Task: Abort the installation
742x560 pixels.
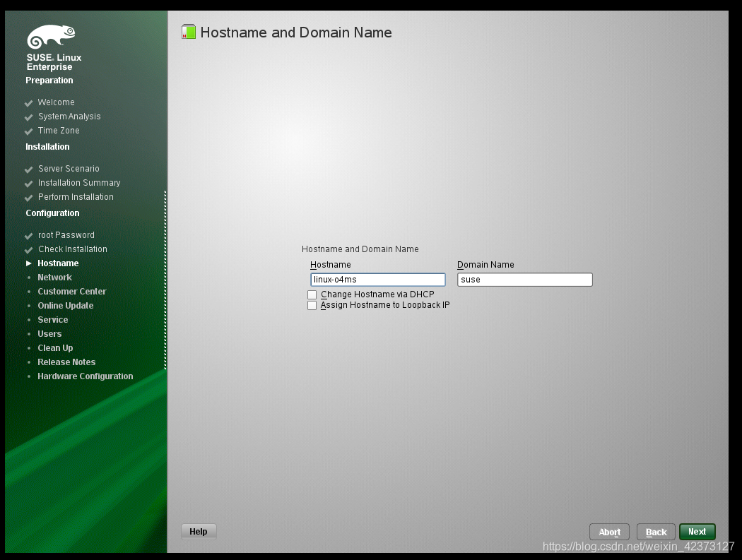Action: click(609, 532)
